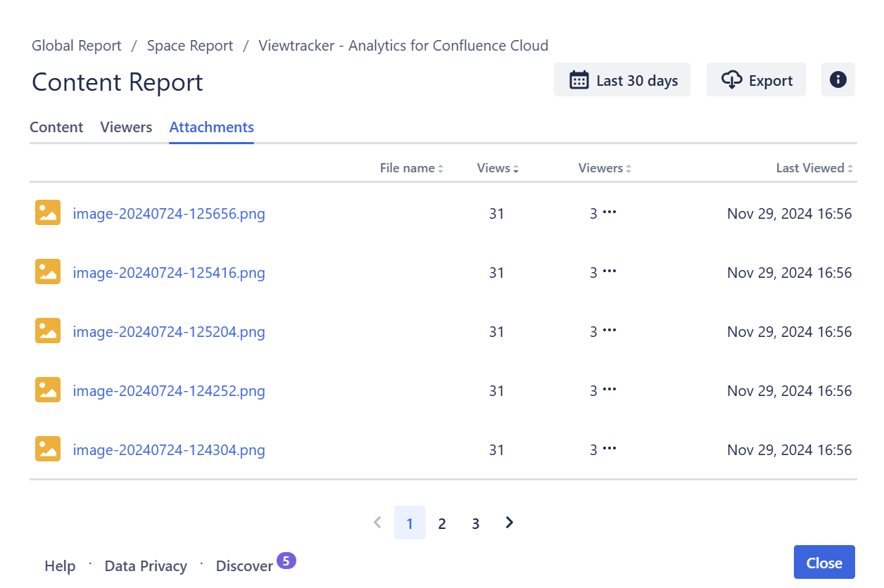Close the Content Report dialog
This screenshot has width=884, height=588.
pyautogui.click(x=824, y=563)
